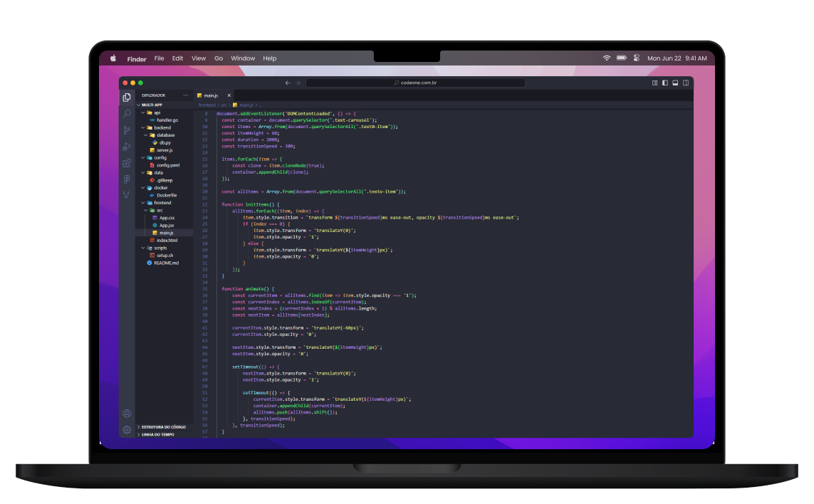Click the Accounts icon in the activity bar

(x=127, y=414)
